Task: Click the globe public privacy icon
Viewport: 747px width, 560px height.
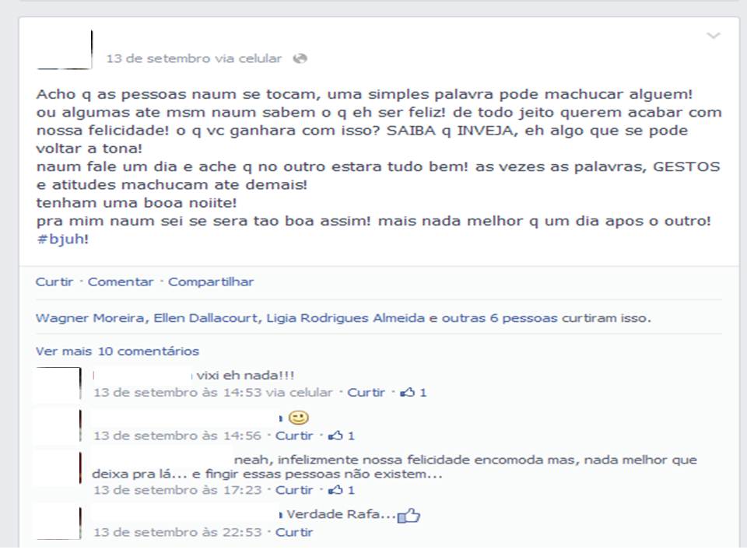Action: click(300, 58)
